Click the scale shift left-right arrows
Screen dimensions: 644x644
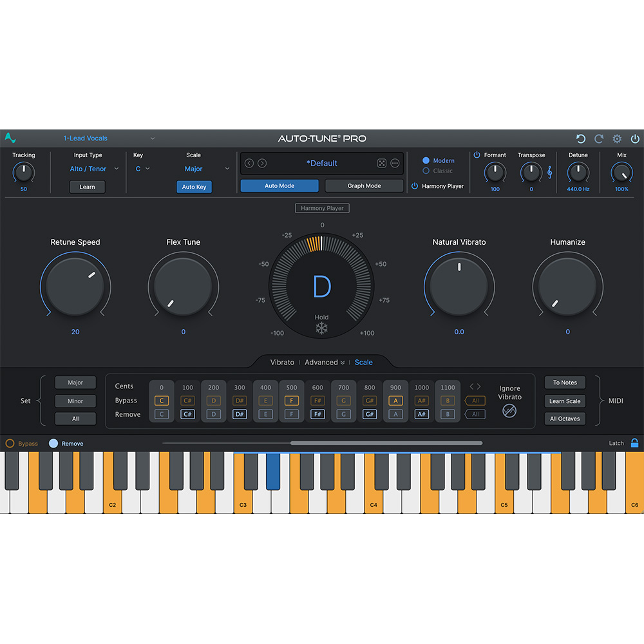[475, 386]
